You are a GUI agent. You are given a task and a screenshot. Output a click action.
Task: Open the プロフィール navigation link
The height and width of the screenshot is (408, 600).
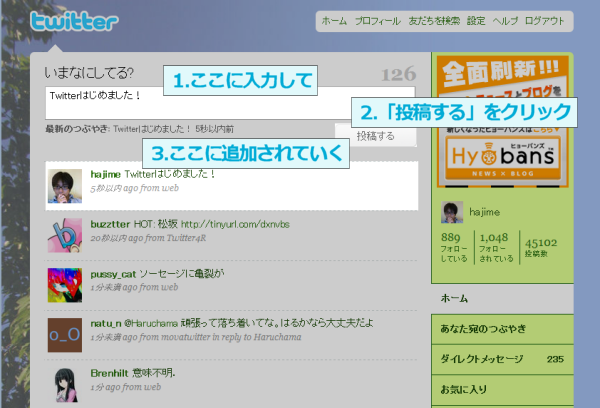click(x=378, y=21)
